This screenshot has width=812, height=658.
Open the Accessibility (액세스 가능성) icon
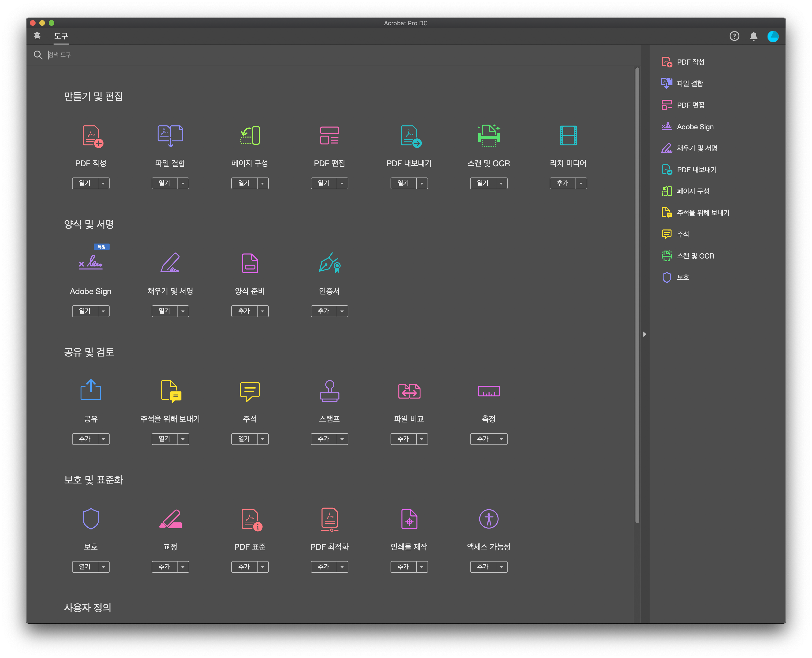coord(488,519)
